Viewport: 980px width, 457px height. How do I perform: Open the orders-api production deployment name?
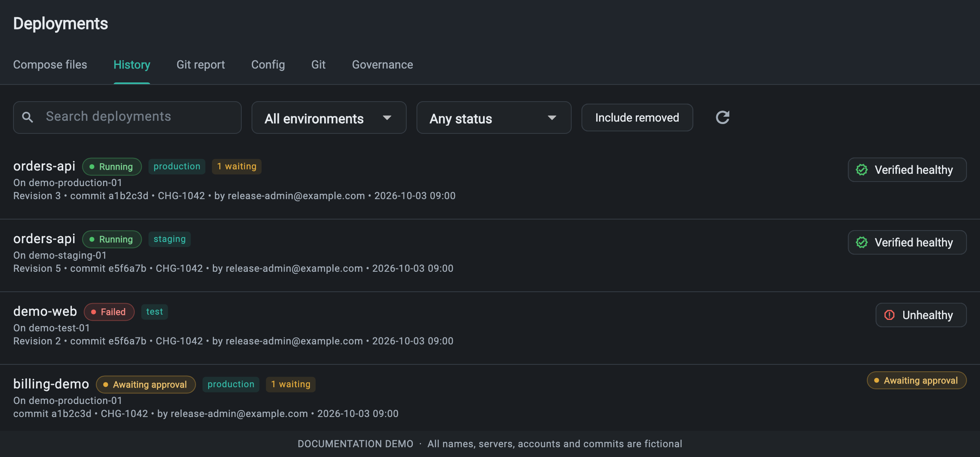[44, 166]
